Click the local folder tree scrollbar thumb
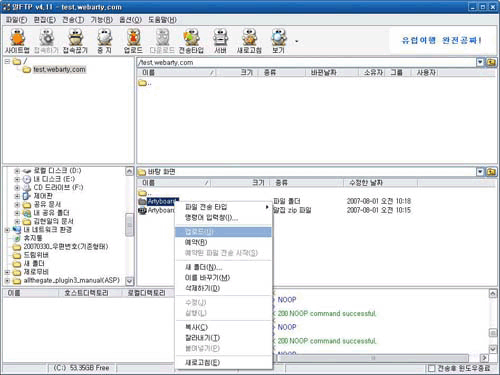This screenshot has width=500, height=375. (x=129, y=225)
